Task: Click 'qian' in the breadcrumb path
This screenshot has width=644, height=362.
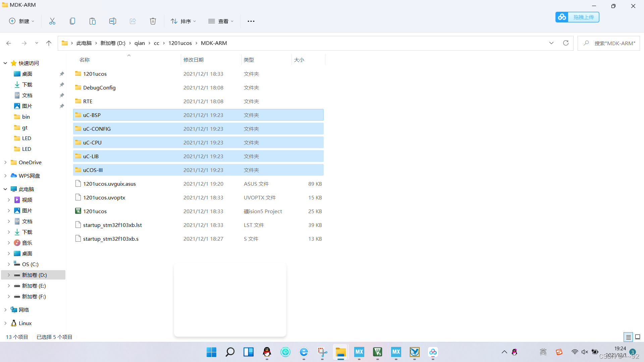Action: pyautogui.click(x=140, y=43)
